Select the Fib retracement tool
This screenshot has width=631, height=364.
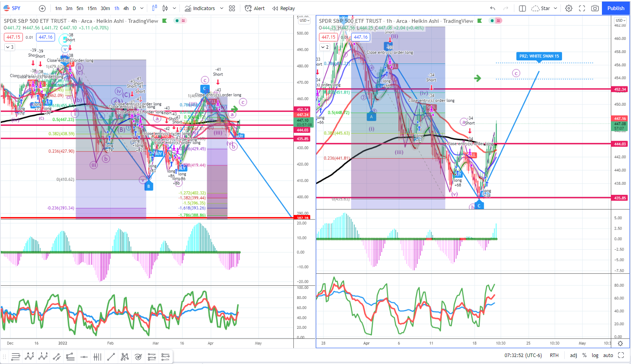click(152, 357)
